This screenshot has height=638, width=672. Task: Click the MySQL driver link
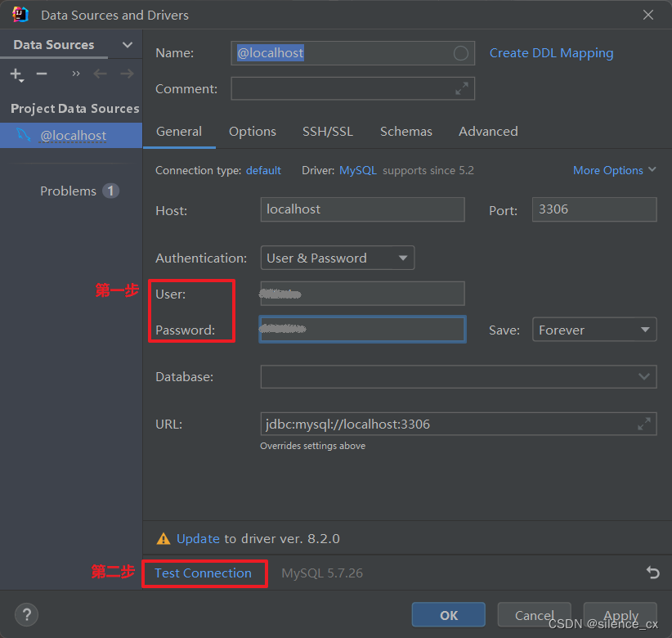coord(358,170)
